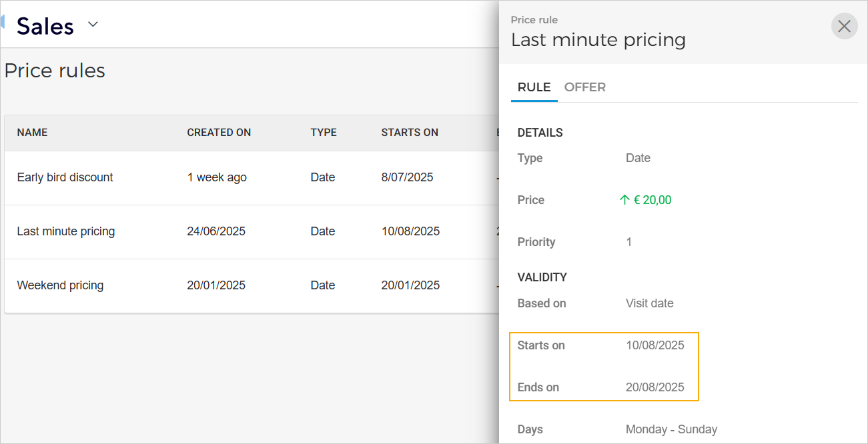868x444 pixels.
Task: Click the Sales heading title
Action: tap(45, 26)
